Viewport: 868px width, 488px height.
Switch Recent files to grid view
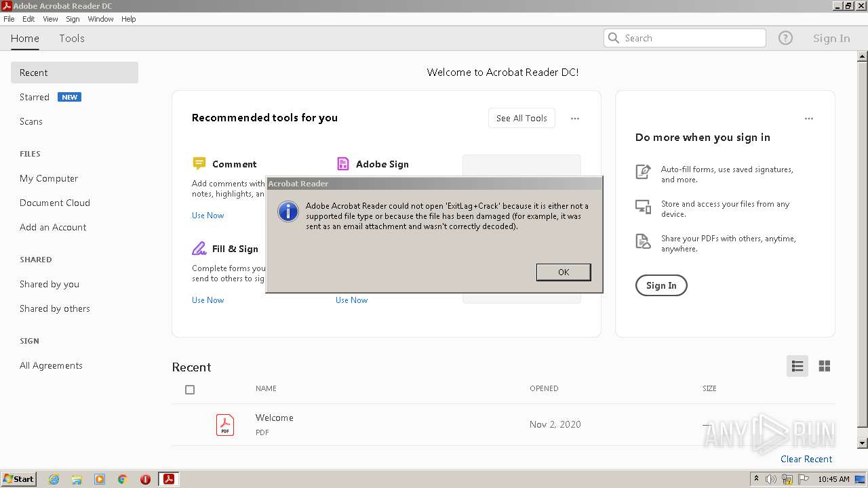pos(825,366)
